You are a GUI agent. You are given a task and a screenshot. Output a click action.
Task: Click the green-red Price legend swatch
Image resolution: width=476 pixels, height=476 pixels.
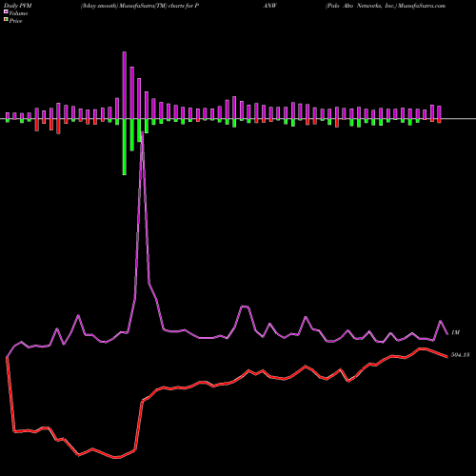click(x=6, y=20)
